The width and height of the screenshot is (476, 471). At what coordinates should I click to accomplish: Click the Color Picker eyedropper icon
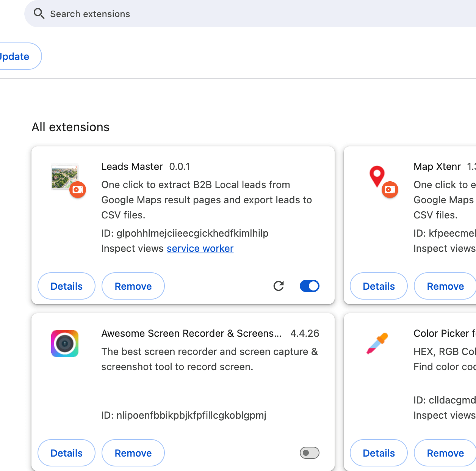[x=377, y=344]
